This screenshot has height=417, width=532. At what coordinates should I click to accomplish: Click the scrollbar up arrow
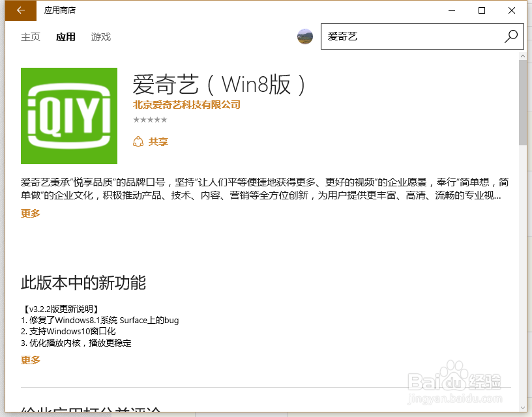click(522, 56)
